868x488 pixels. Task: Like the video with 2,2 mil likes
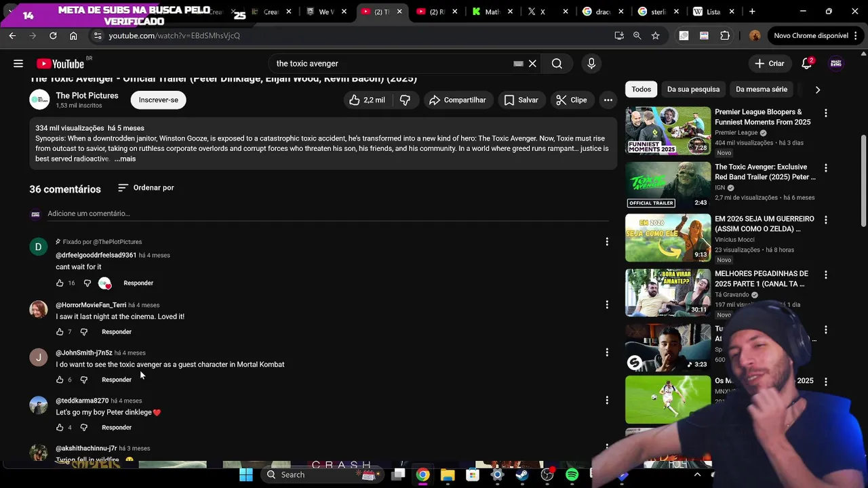click(x=367, y=100)
